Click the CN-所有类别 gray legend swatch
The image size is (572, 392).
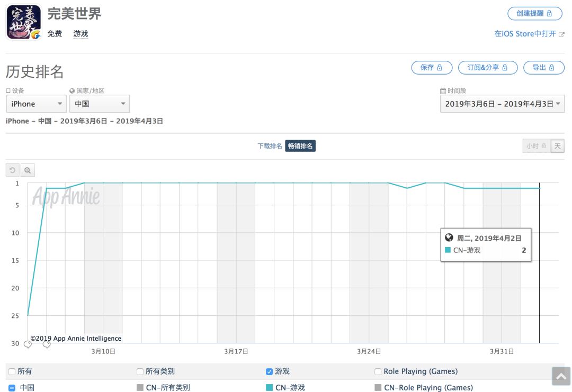pos(140,388)
